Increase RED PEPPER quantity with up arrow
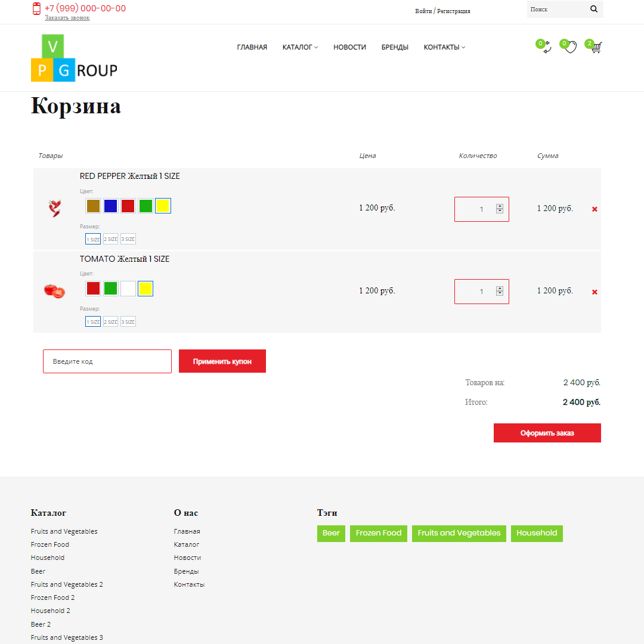 pos(500,206)
